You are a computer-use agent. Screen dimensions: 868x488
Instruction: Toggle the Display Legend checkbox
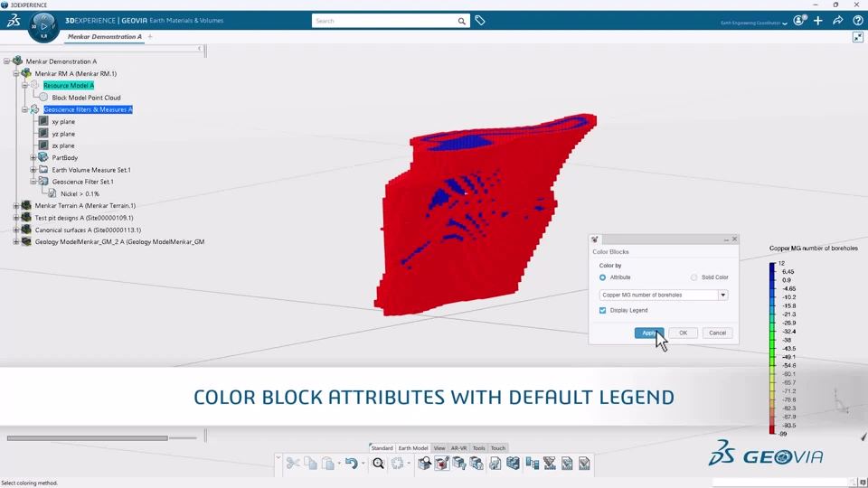pos(602,310)
